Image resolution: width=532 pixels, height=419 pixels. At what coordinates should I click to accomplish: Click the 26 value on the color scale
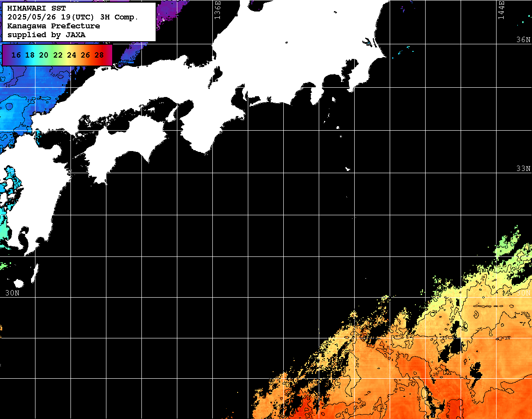86,55
